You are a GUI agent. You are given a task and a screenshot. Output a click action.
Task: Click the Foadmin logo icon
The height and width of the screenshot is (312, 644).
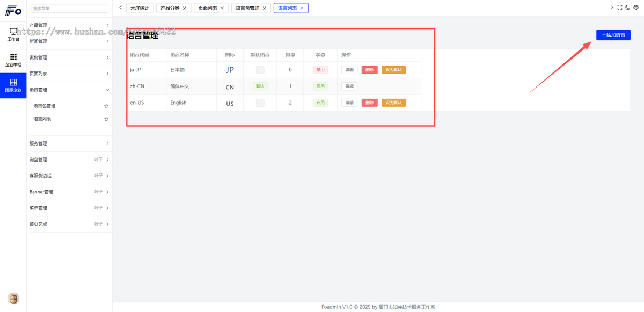[x=13, y=10]
